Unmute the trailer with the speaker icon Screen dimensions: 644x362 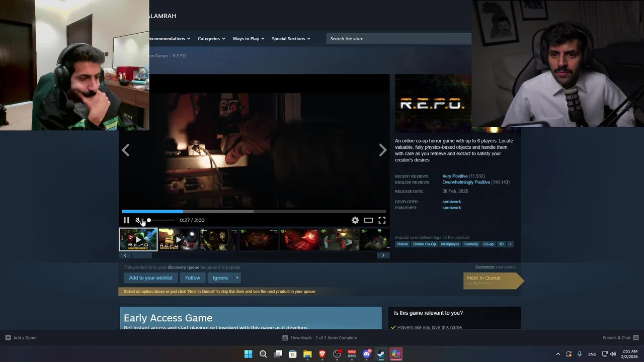[139, 220]
